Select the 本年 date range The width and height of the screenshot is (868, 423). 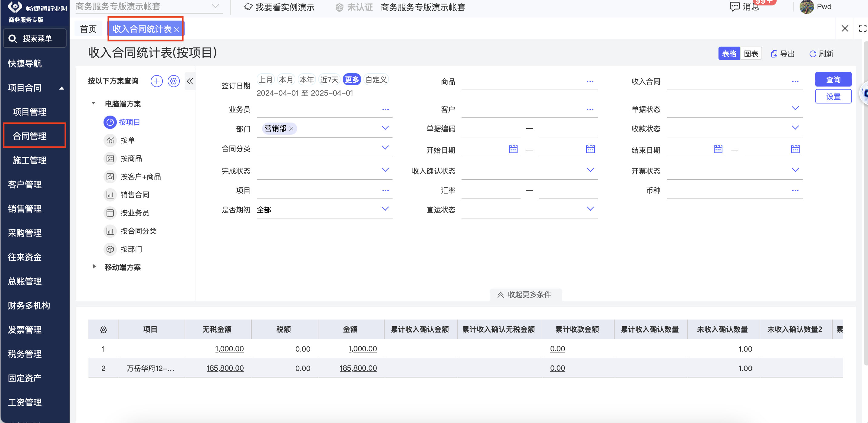point(307,80)
